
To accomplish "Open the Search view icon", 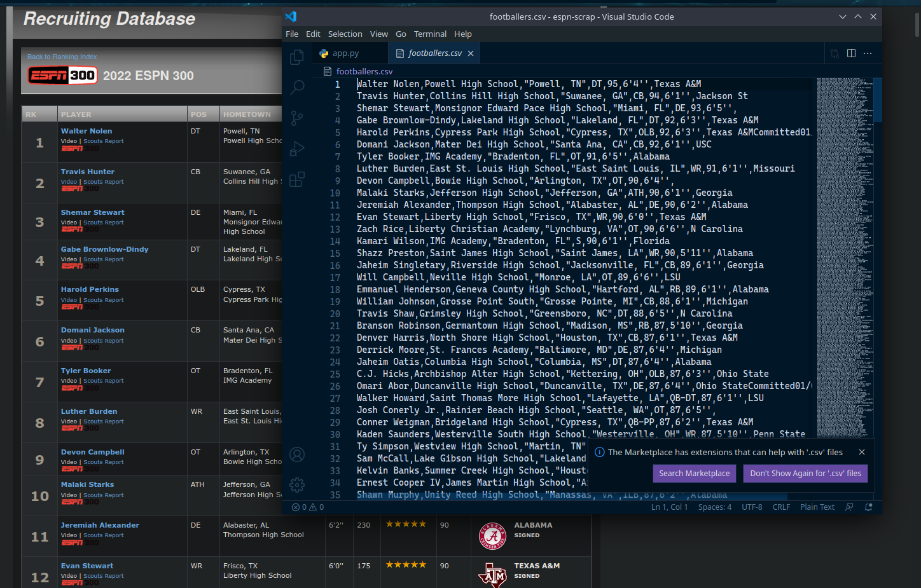I will click(296, 88).
